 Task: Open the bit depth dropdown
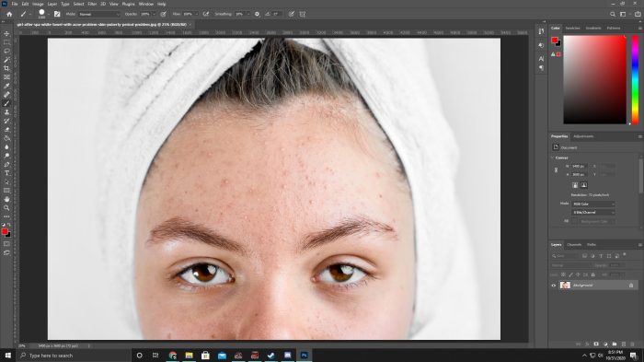(x=593, y=212)
